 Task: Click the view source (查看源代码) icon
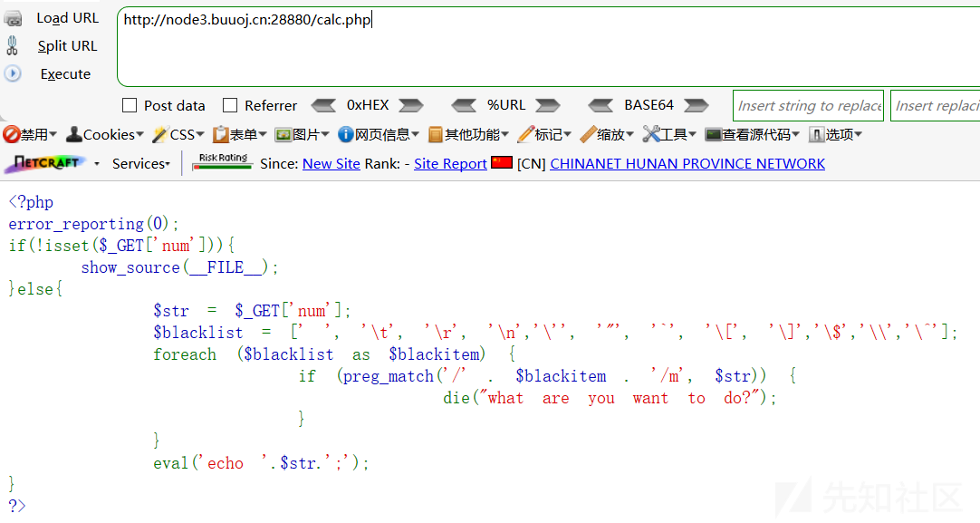tap(713, 134)
